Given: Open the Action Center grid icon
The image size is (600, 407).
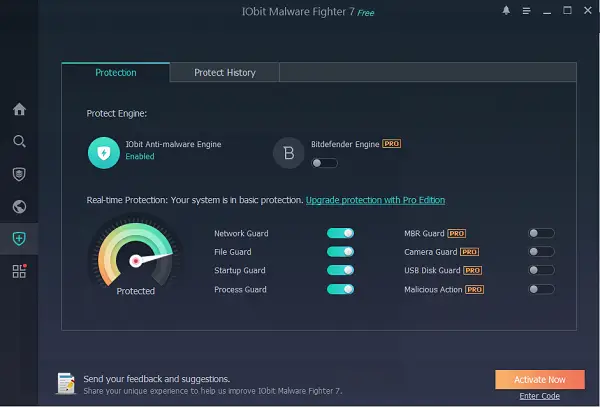Looking at the screenshot, I should (19, 271).
